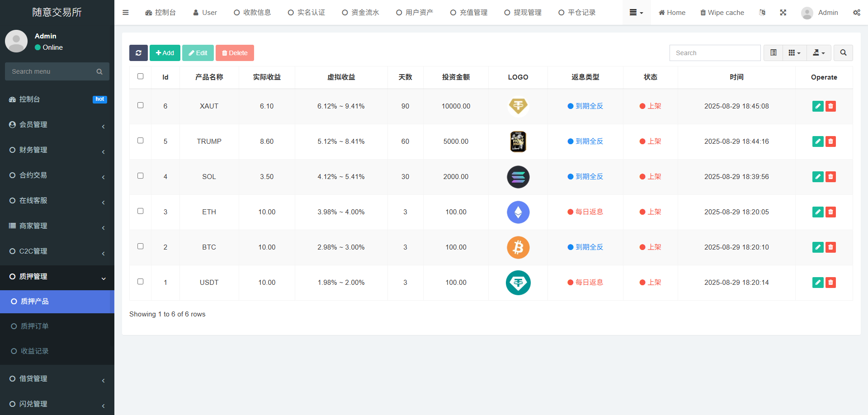868x415 pixels.
Task: Click Wipe cache in the top bar
Action: pyautogui.click(x=722, y=13)
